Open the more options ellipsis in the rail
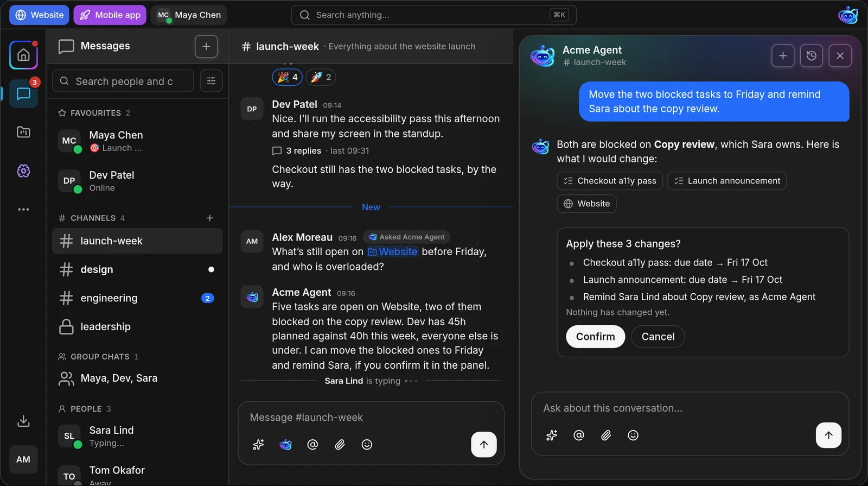The image size is (868, 486). (23, 210)
